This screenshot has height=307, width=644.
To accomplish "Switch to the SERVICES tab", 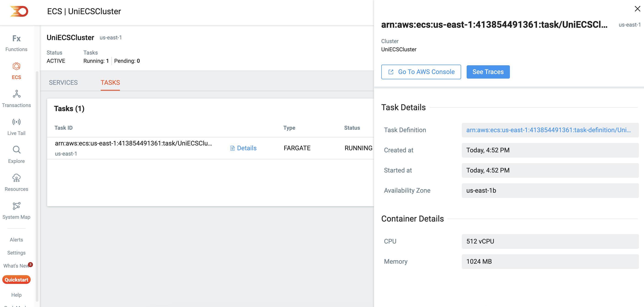I will click(x=63, y=82).
